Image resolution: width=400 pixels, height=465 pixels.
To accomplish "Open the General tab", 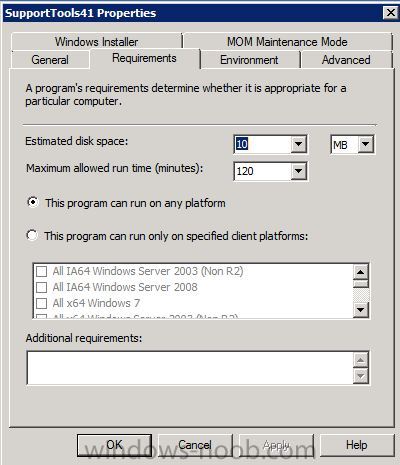I will click(x=50, y=60).
